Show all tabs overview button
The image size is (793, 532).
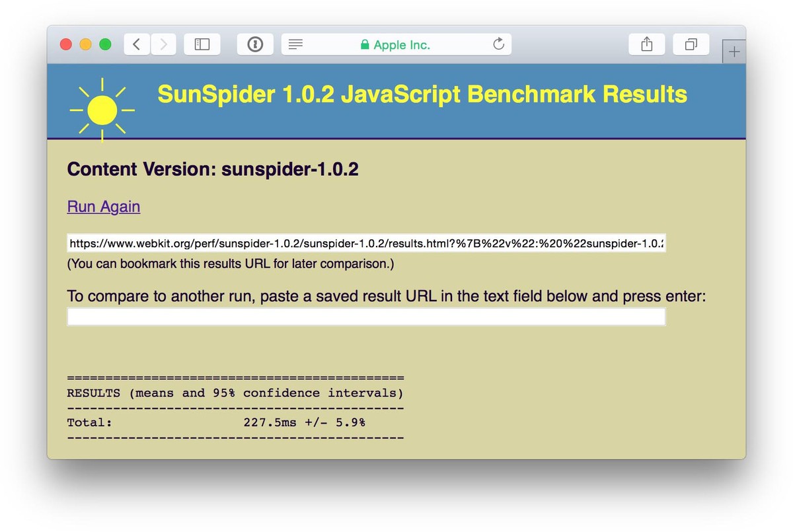tap(691, 44)
